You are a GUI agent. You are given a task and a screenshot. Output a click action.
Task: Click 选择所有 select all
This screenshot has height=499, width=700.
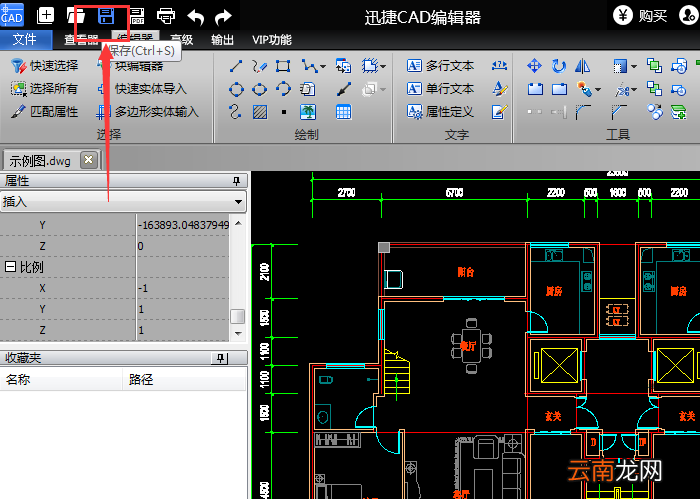[x=45, y=89]
